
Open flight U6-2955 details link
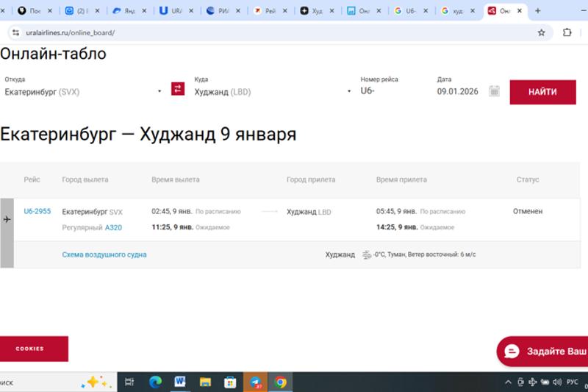click(37, 211)
